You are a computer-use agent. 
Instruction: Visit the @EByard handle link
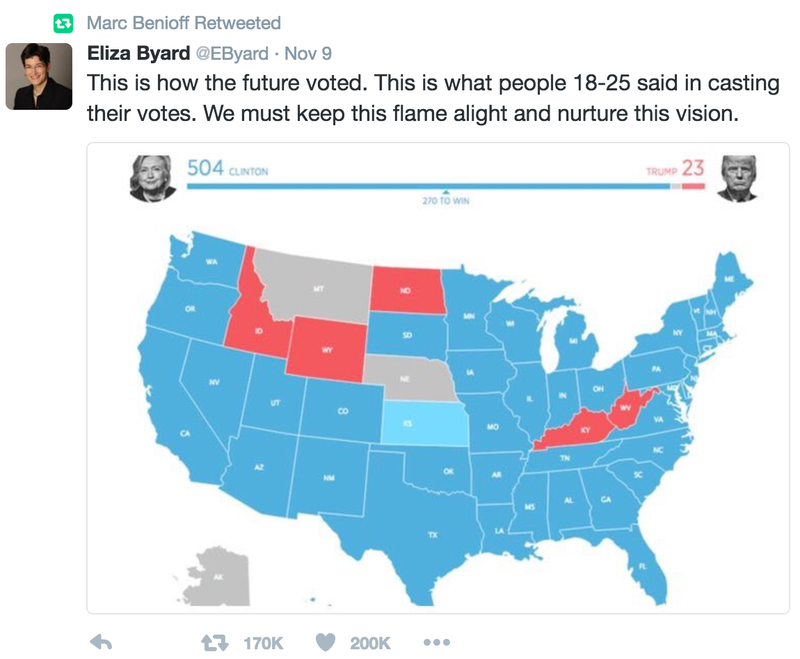pos(232,54)
